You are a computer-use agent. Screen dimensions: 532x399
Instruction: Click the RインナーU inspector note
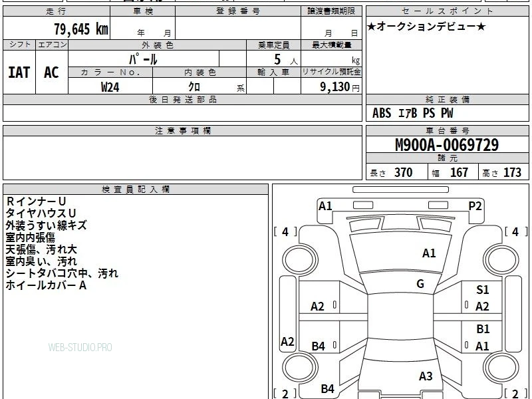point(36,201)
